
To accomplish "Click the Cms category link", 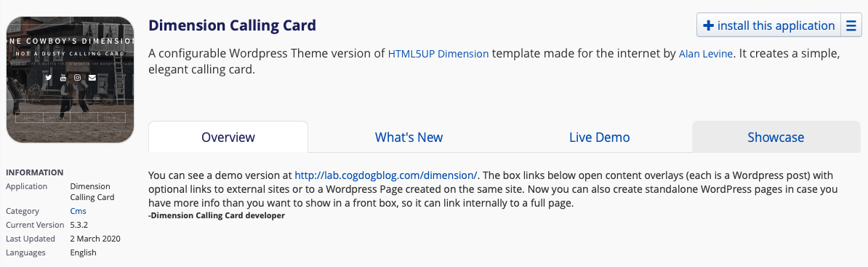I will 78,211.
